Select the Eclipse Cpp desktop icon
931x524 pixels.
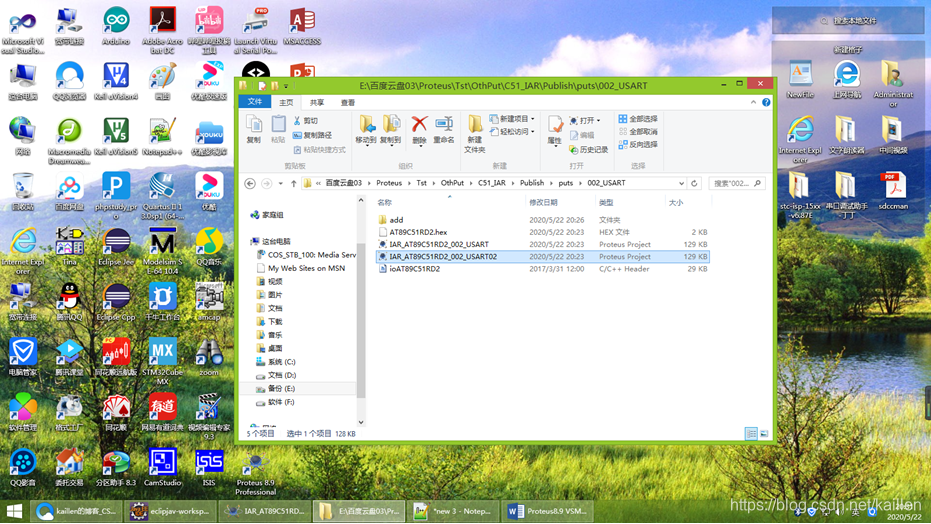[x=116, y=302]
